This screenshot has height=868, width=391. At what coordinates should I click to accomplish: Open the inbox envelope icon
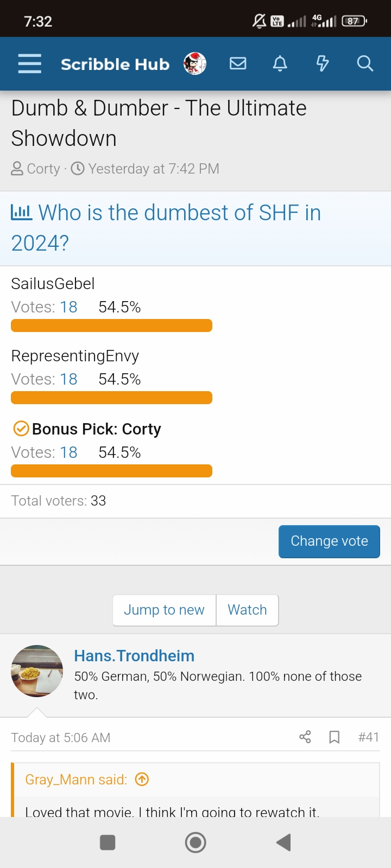[x=238, y=64]
